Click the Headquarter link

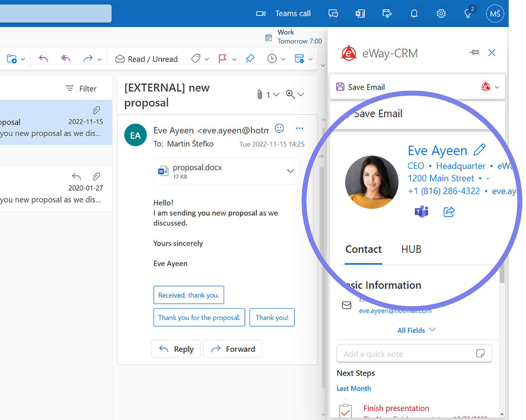tap(461, 166)
